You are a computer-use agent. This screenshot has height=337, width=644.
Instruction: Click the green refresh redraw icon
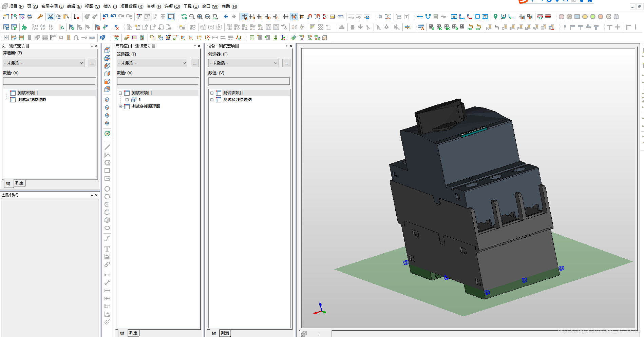184,17
